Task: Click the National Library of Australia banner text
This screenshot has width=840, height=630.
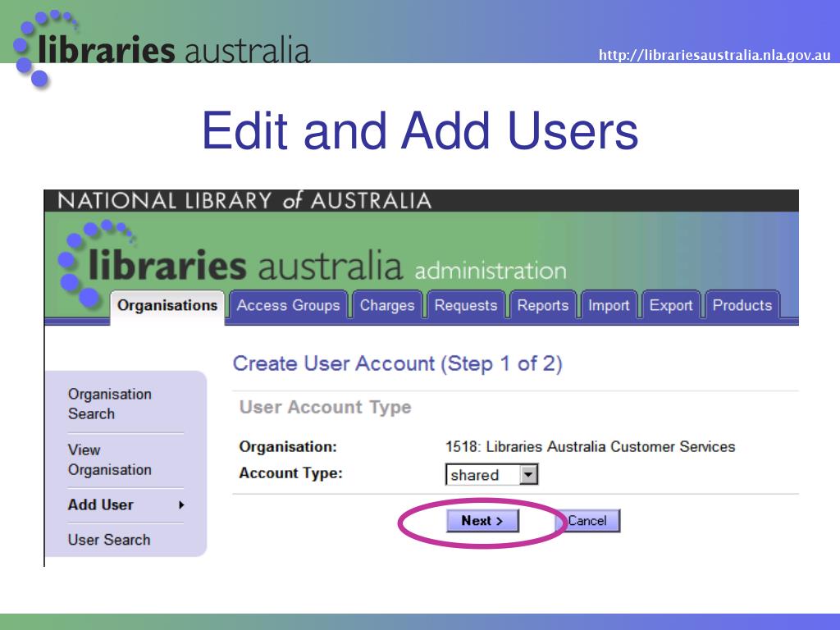Action: (244, 201)
